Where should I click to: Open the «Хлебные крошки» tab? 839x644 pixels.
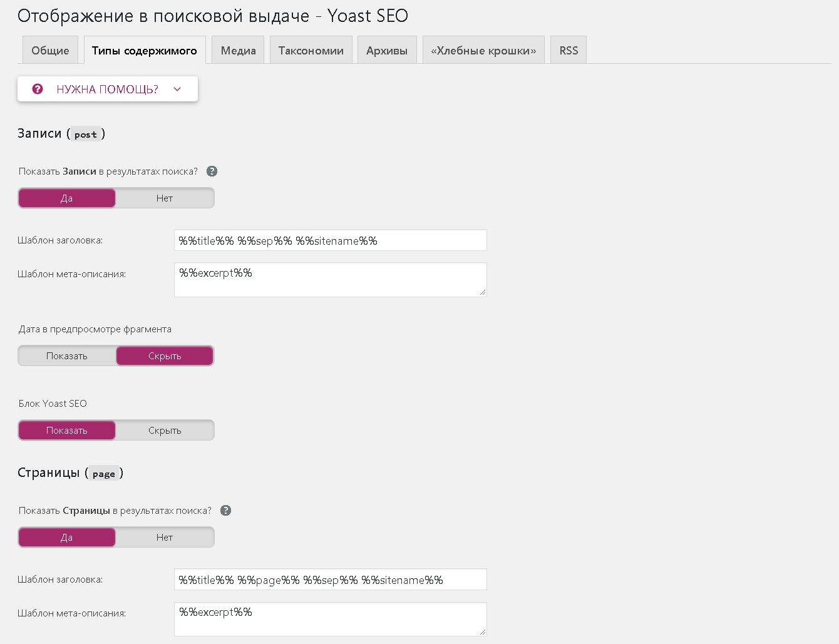click(x=483, y=50)
